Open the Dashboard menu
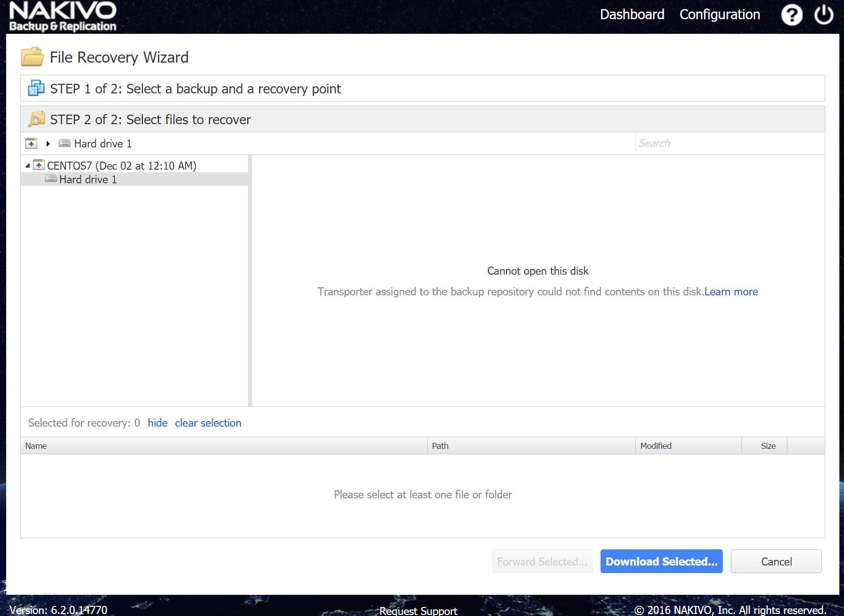Image resolution: width=844 pixels, height=616 pixels. (632, 15)
